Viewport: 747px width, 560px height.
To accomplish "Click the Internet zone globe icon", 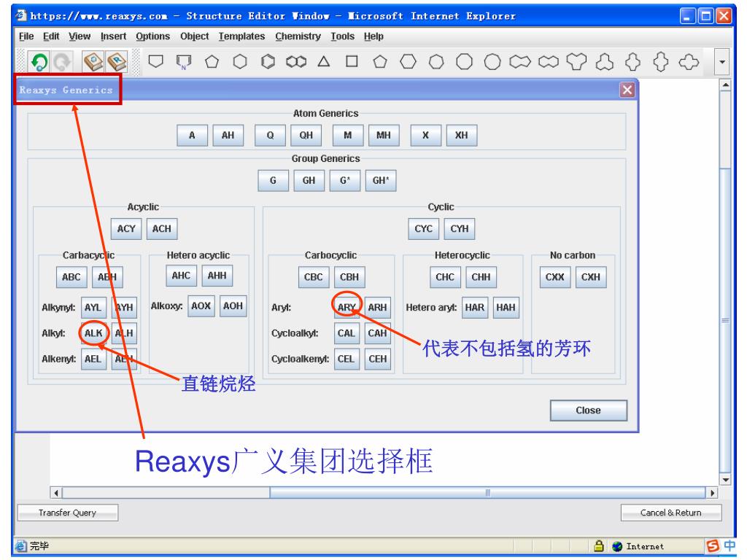I will click(617, 546).
